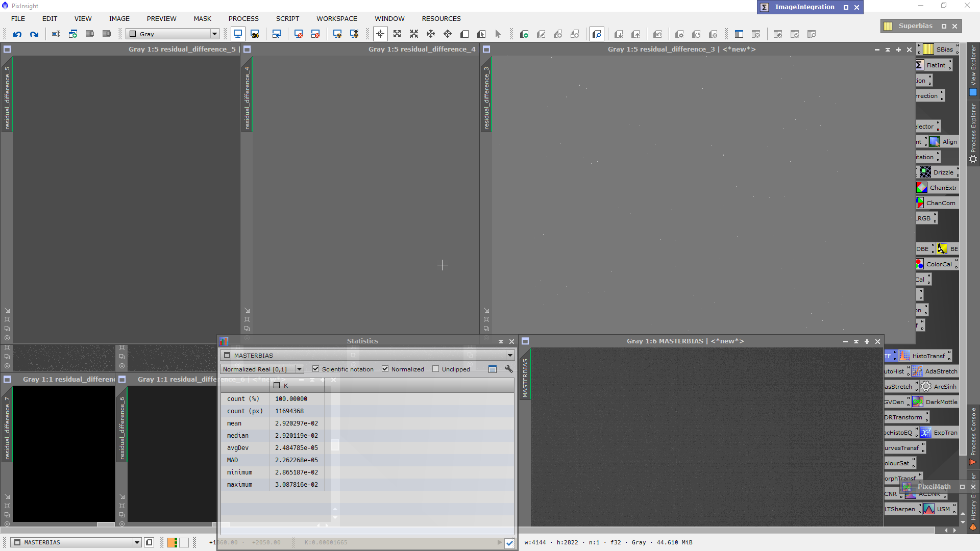Click the statistics output list icon
This screenshot has width=980, height=551.
(493, 369)
